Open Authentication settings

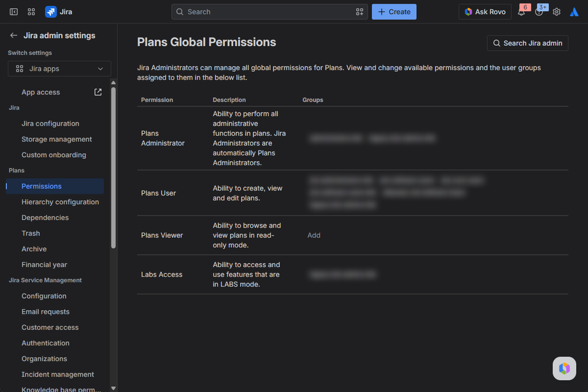pyautogui.click(x=45, y=343)
